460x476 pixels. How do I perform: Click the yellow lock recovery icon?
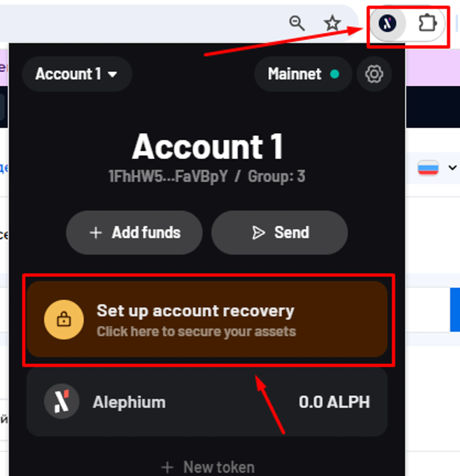coord(64,319)
